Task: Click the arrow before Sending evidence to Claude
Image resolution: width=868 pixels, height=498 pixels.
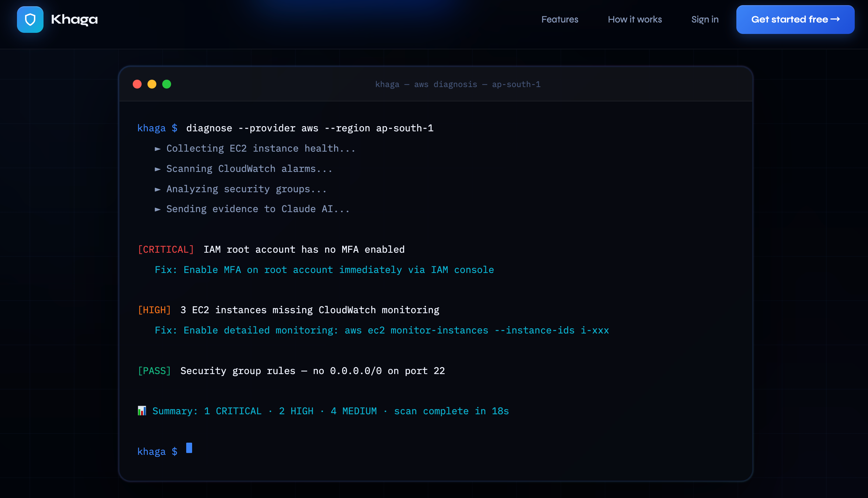Action: point(157,209)
